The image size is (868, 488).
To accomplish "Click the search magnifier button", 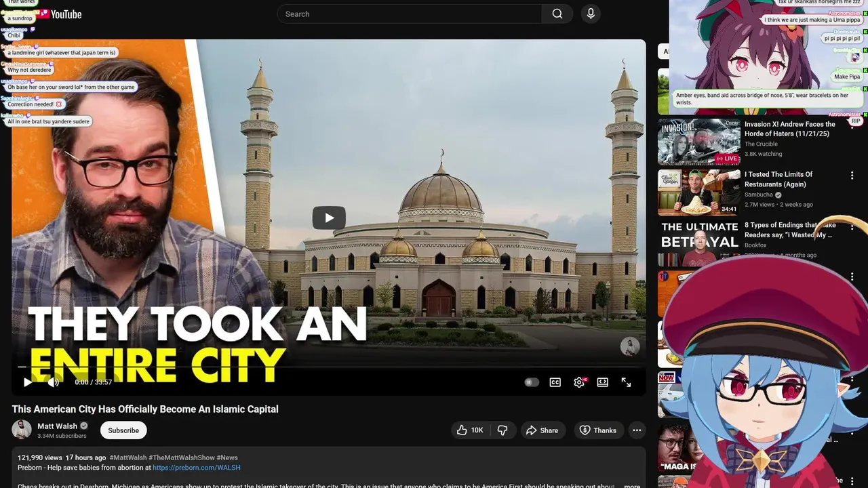I will click(557, 14).
